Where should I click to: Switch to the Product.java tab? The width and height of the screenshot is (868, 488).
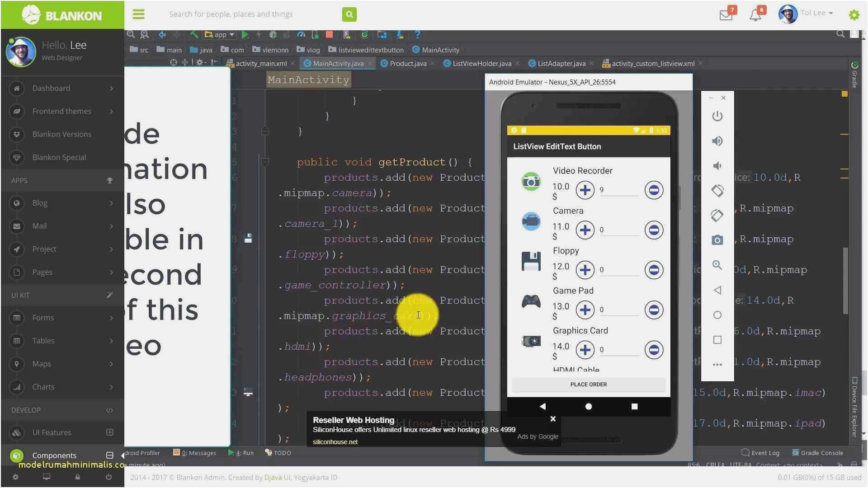point(407,64)
